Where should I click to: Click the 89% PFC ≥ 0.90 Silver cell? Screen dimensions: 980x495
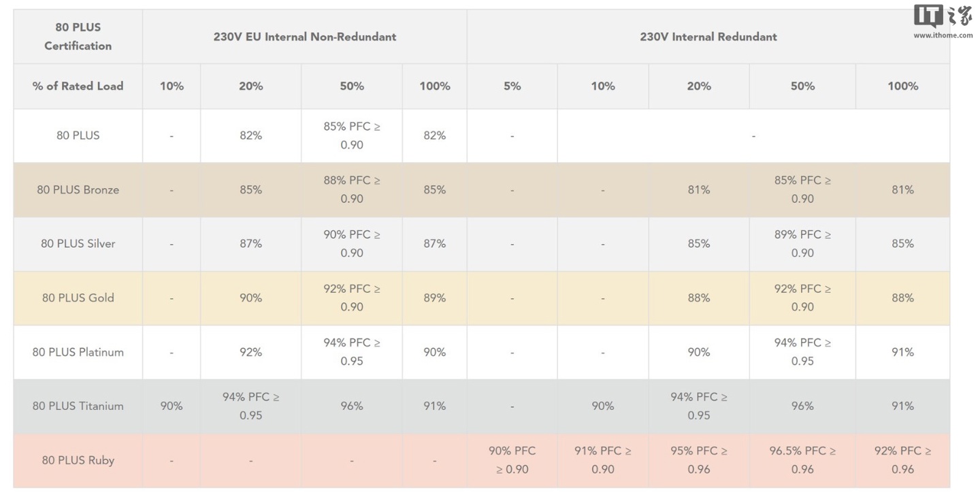pyautogui.click(x=802, y=243)
